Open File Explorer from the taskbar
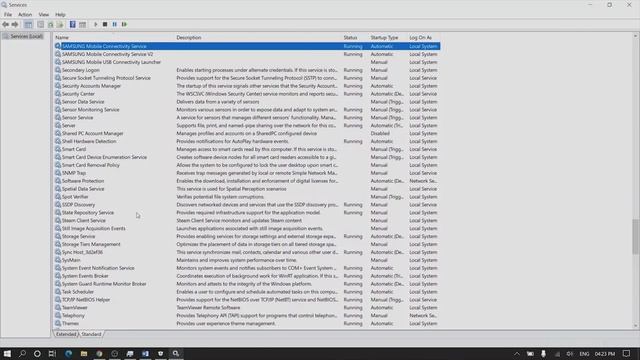The height and width of the screenshot is (360, 640). 84,353
